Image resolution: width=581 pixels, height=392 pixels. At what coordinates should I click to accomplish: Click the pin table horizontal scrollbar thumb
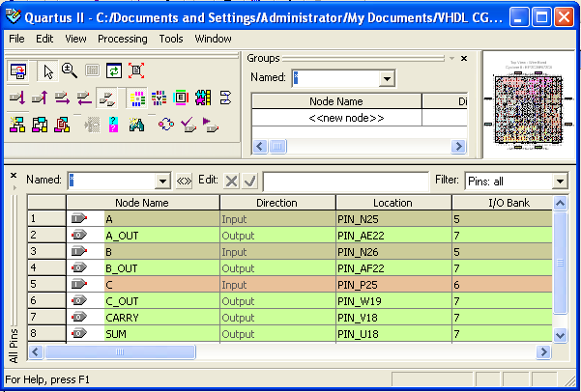(x=120, y=351)
